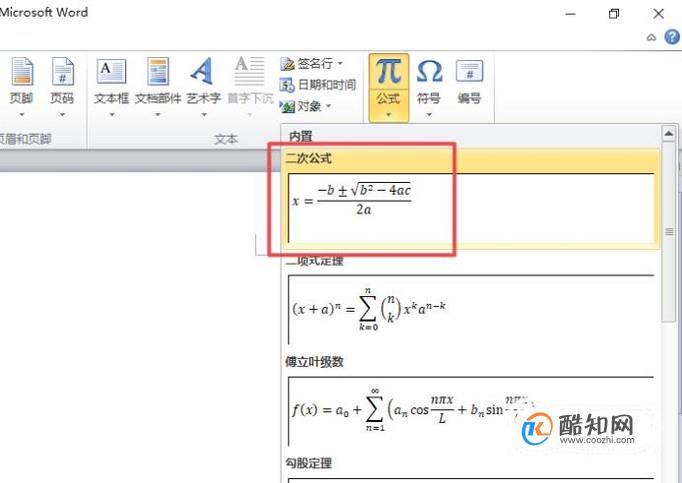Minimize the Word window
Viewport: 682px width, 483px height.
tap(571, 14)
